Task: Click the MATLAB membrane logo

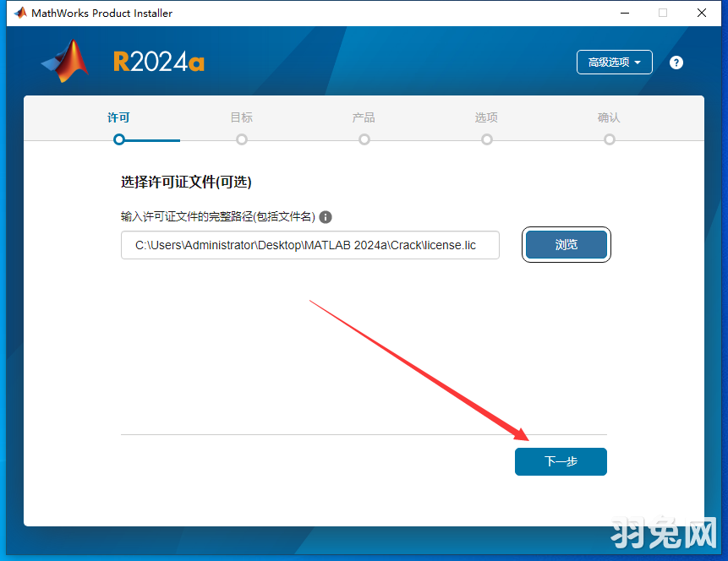Action: click(65, 62)
